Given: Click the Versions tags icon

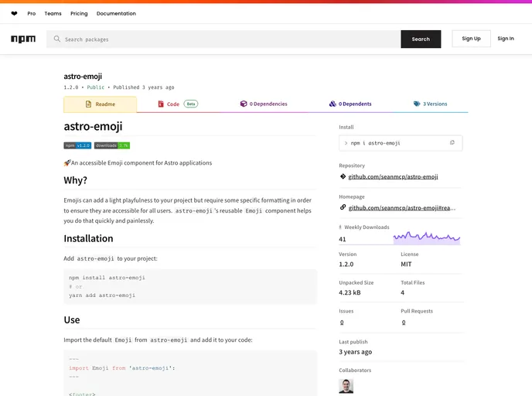Looking at the screenshot, I should tap(417, 104).
